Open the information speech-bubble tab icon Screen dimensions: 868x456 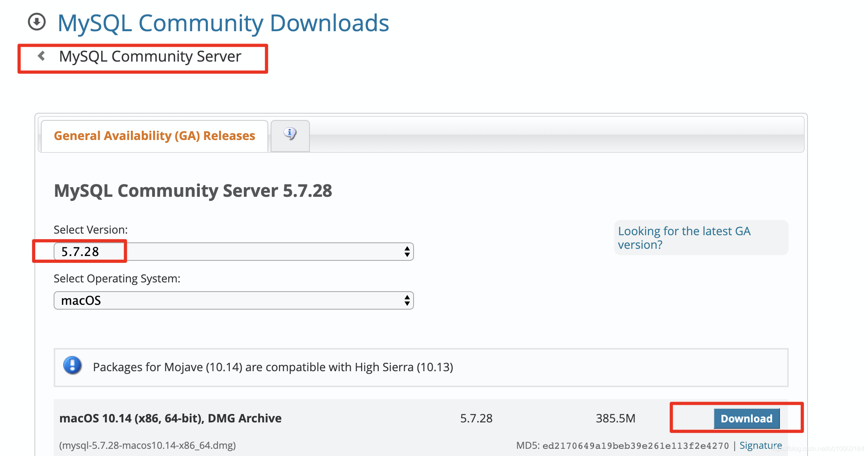(x=290, y=134)
